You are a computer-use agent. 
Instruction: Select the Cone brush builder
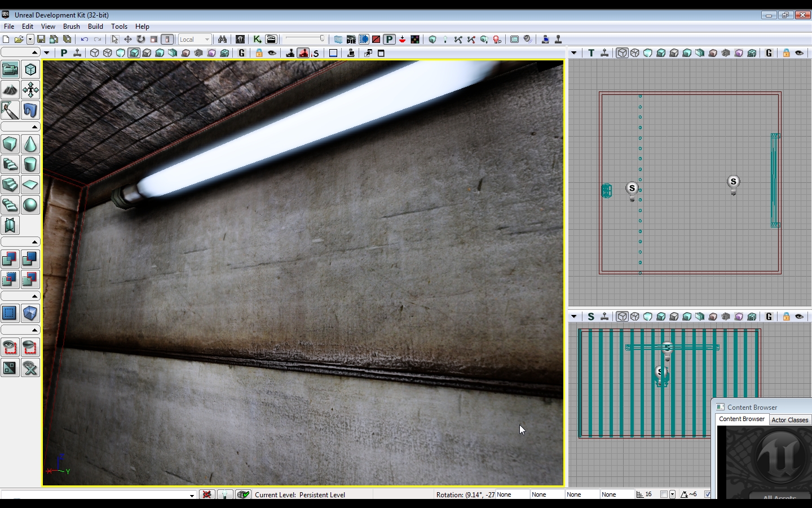[30, 144]
